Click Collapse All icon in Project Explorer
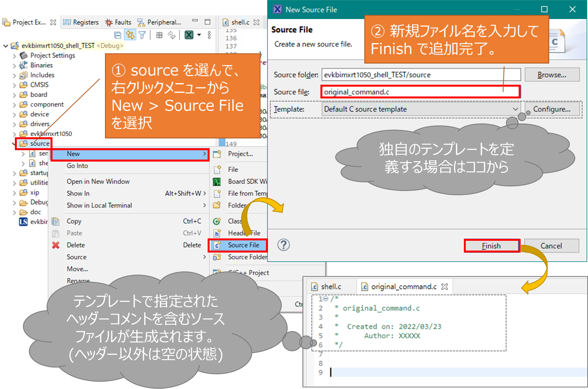 (118, 35)
